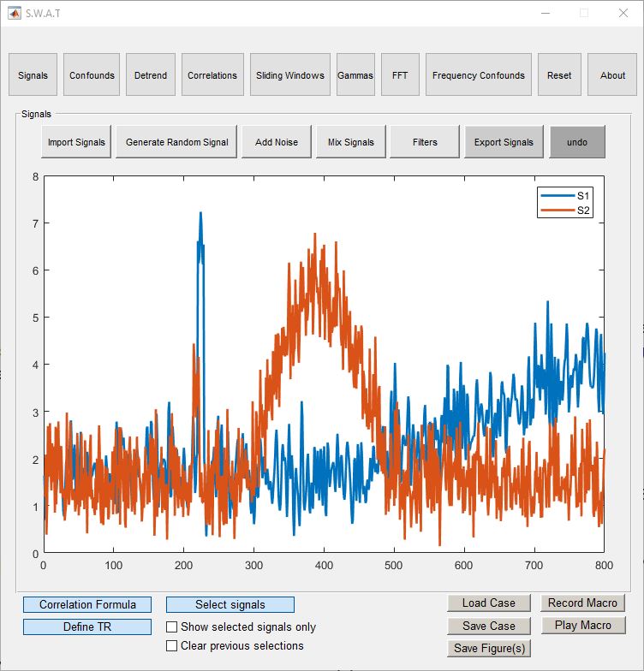Image resolution: width=644 pixels, height=671 pixels.
Task: Click x-axis label 400
Action: 324,565
